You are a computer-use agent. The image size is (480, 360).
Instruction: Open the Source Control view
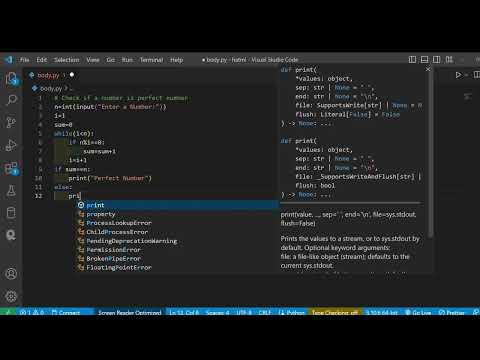click(x=11, y=122)
